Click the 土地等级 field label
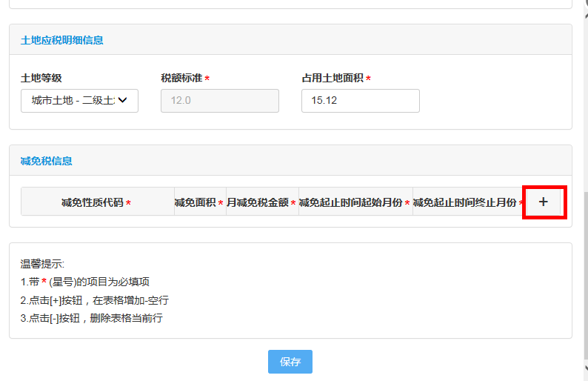 tap(41, 78)
